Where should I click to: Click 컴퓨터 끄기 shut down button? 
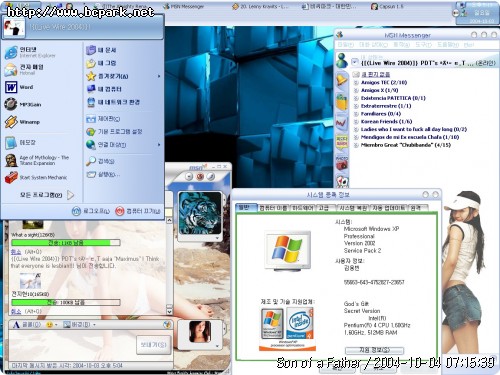coord(138,211)
